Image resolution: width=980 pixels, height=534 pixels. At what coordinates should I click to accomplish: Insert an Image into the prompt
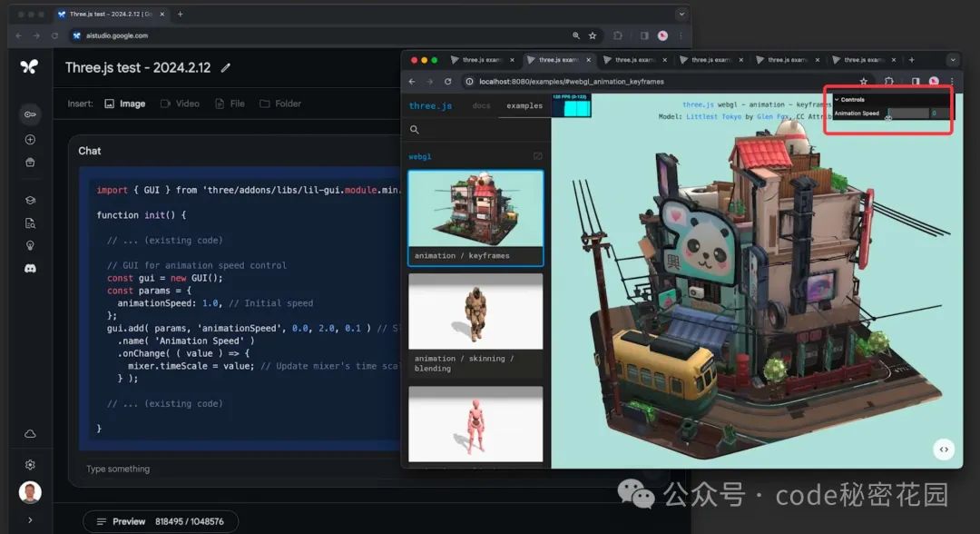(x=125, y=104)
